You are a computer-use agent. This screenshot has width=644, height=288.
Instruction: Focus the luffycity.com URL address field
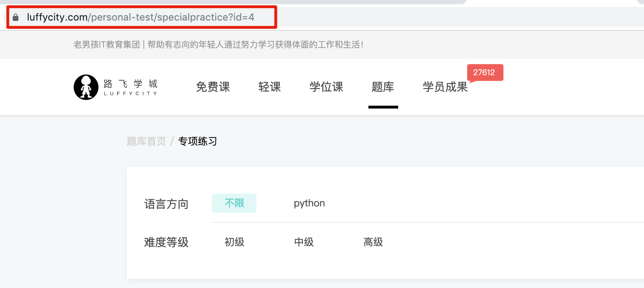pos(140,17)
